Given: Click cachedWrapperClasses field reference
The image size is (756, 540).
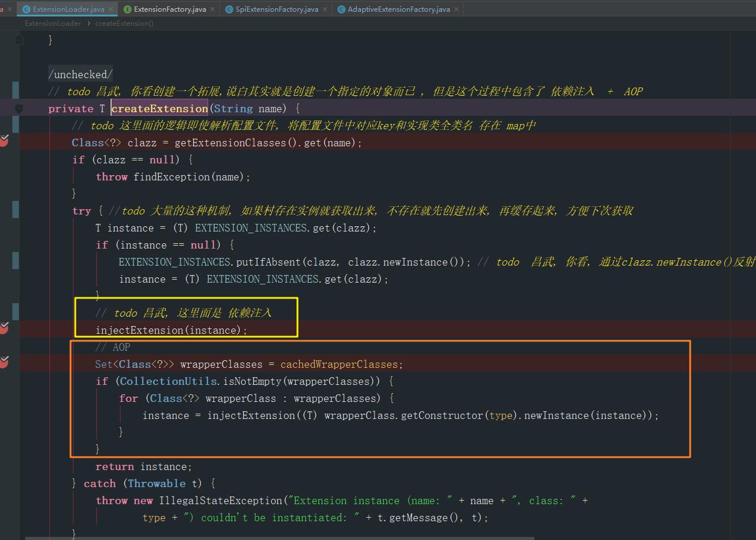Looking at the screenshot, I should pos(339,364).
